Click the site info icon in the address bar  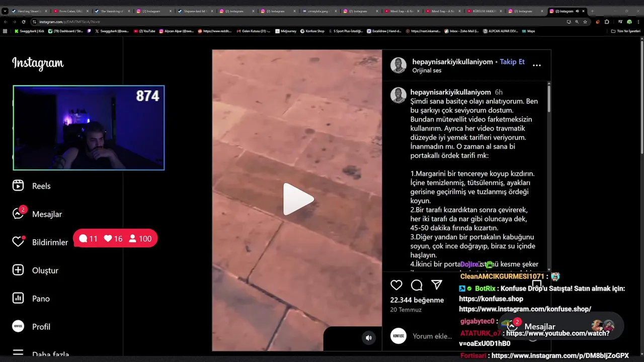(x=34, y=22)
